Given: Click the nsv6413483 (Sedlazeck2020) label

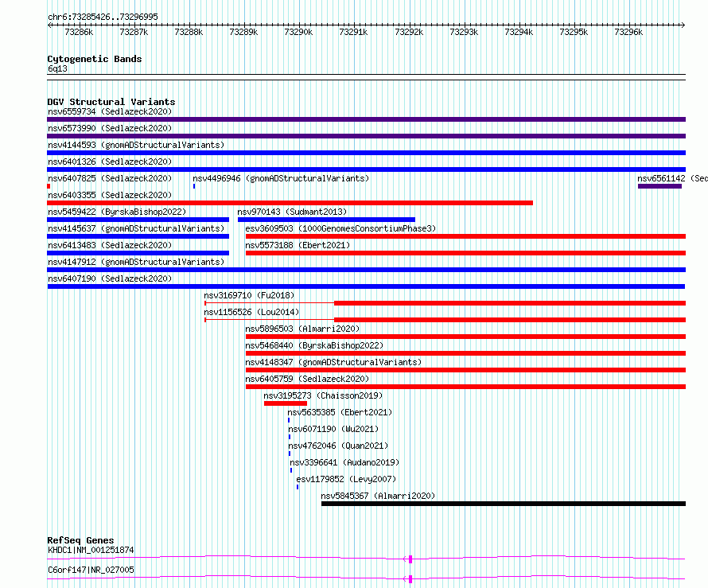Looking at the screenshot, I should pos(110,245).
